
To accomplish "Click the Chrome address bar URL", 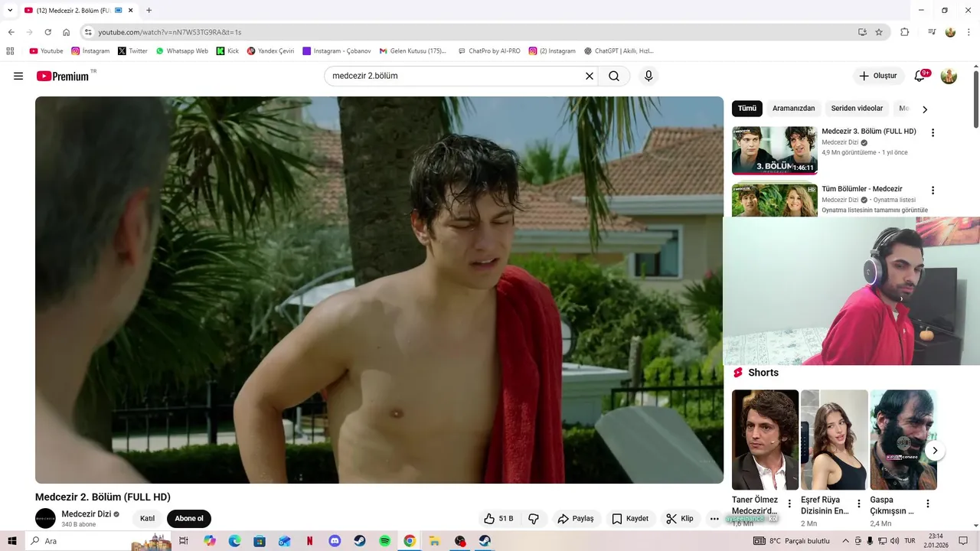I will 170,32.
